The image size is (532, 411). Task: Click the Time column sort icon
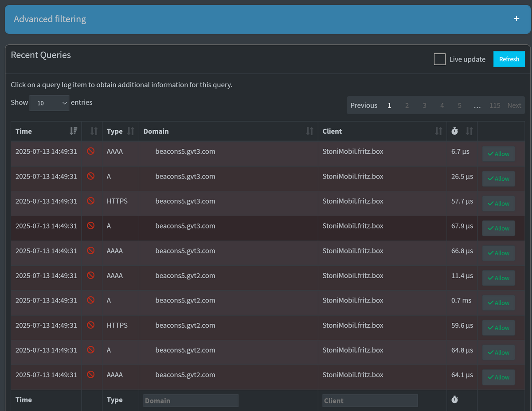[74, 131]
